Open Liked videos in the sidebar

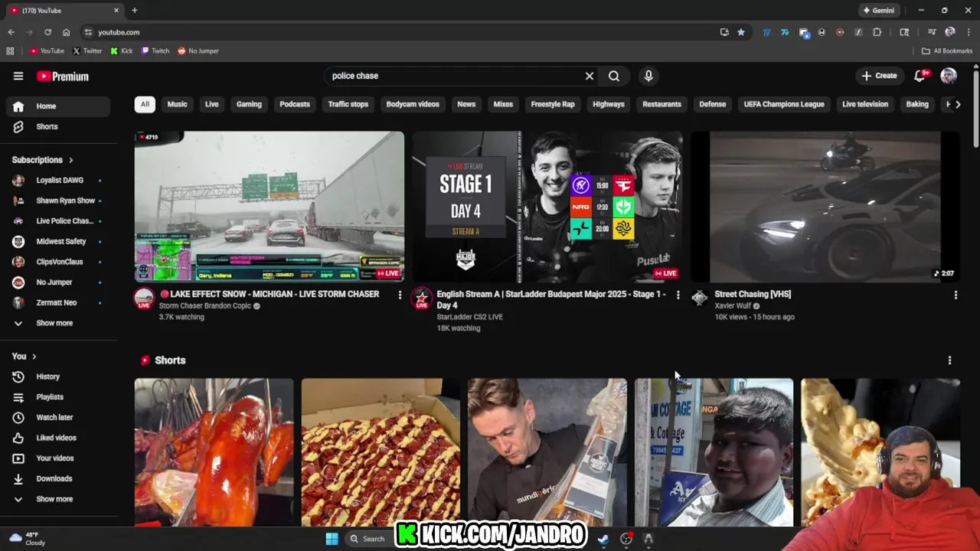(x=58, y=438)
